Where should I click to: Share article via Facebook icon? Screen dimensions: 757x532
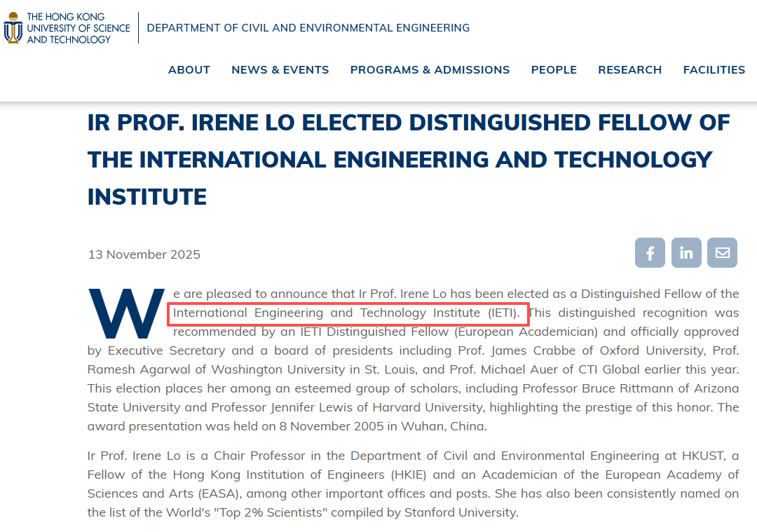tap(650, 253)
